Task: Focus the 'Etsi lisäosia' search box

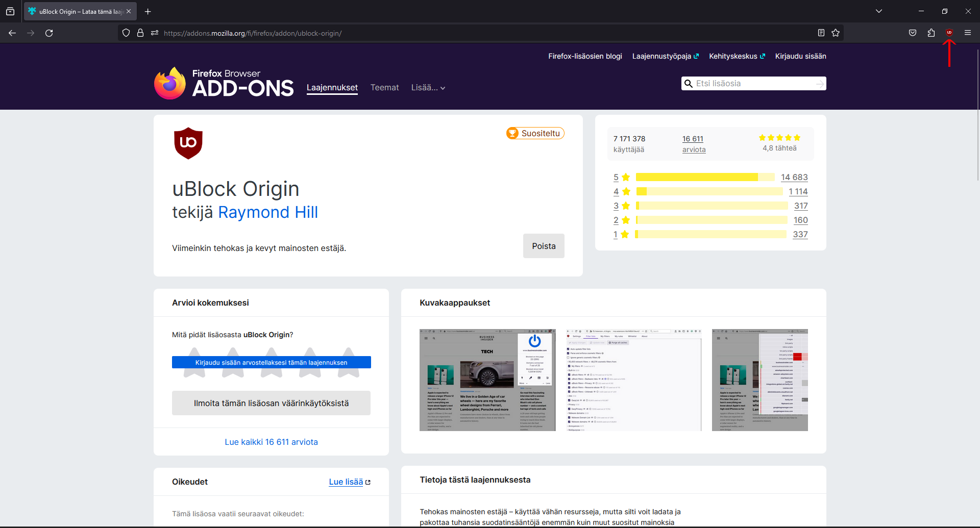Action: click(x=754, y=84)
